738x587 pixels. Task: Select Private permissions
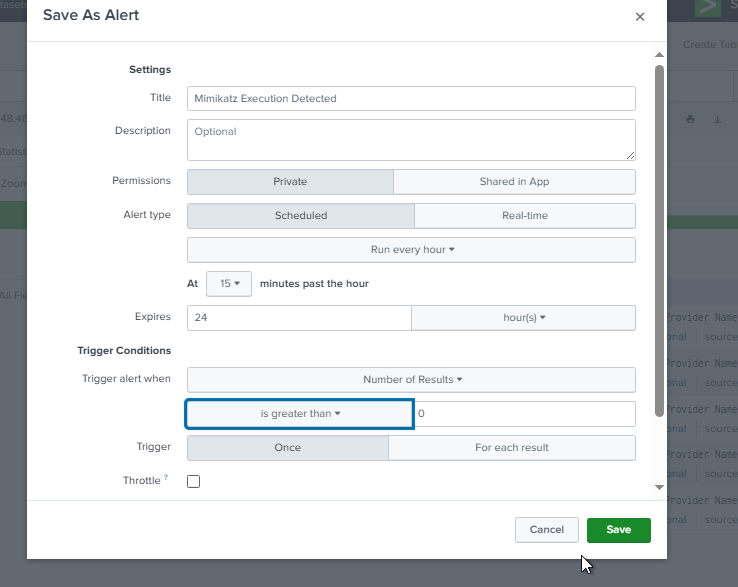coord(290,182)
